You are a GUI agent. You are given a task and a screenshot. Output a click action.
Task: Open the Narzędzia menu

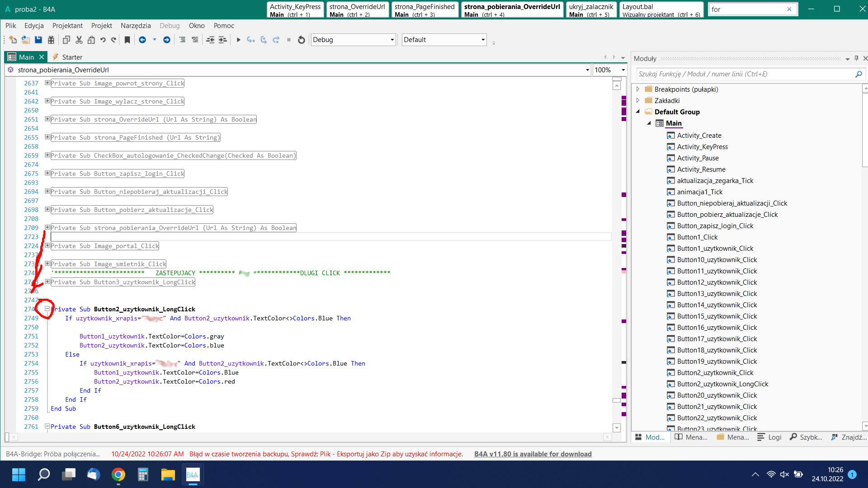[136, 26]
